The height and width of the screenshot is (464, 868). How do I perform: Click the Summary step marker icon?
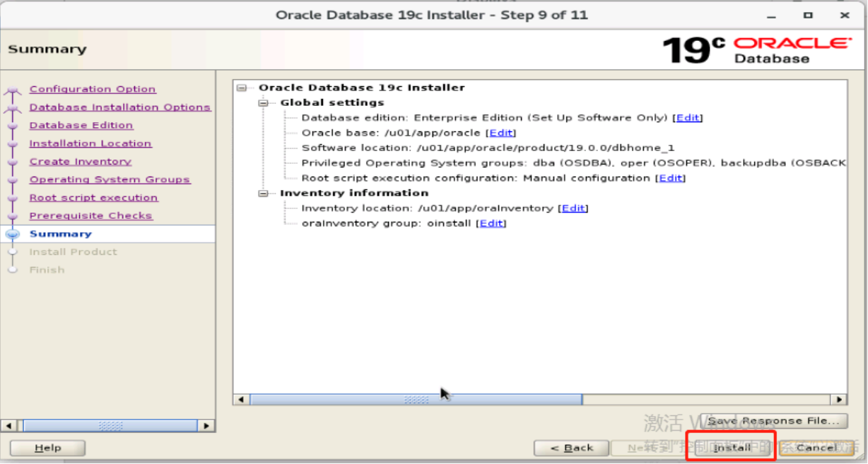(13, 234)
